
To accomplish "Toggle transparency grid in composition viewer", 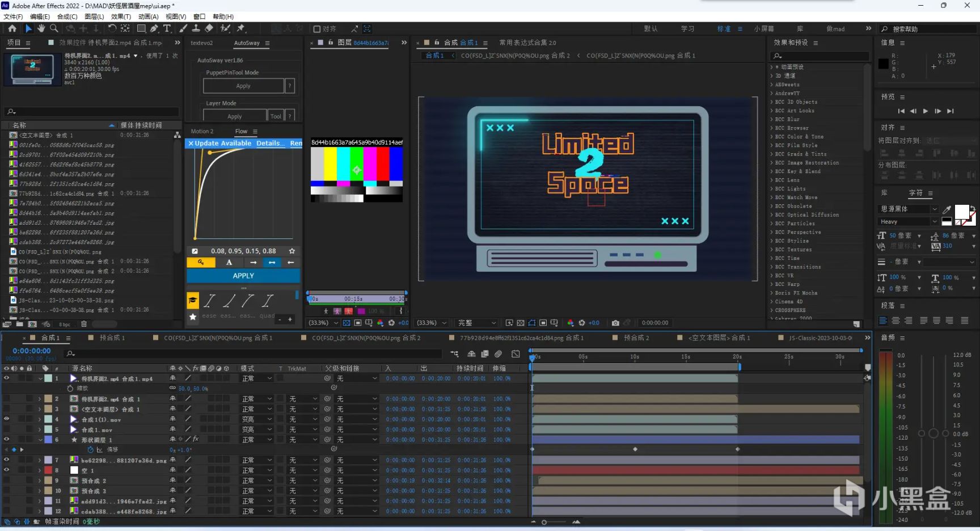I will [x=521, y=323].
